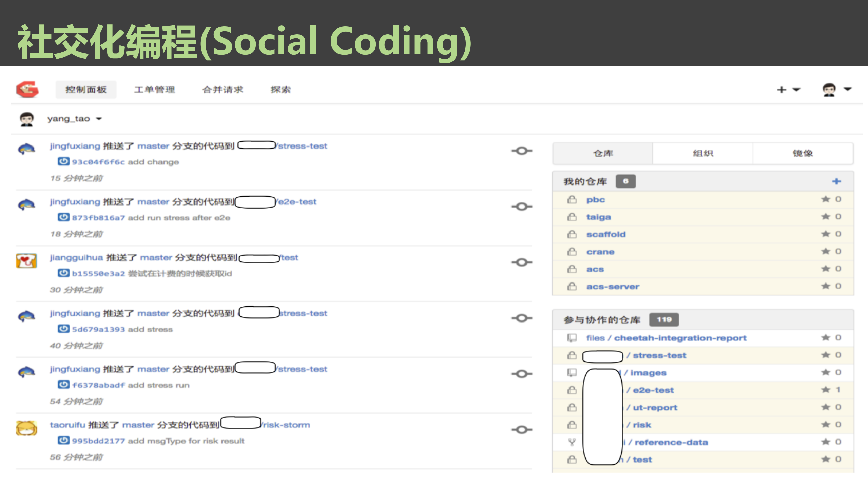Star the acs repository
Viewport: 868px width, 488px height.
(826, 268)
